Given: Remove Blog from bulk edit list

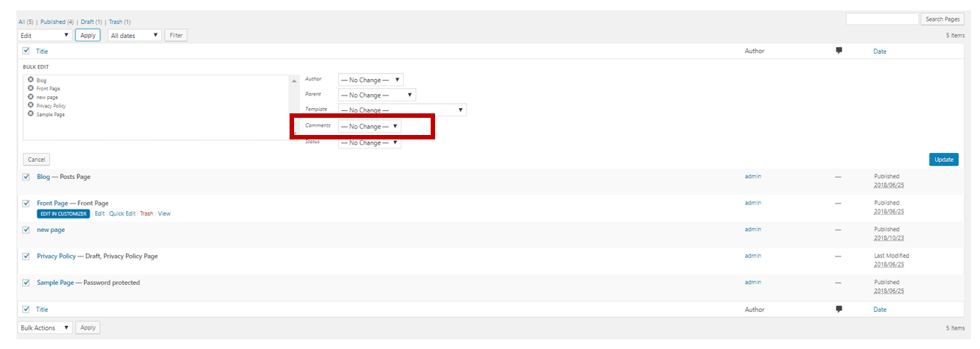Looking at the screenshot, I should pos(31,80).
